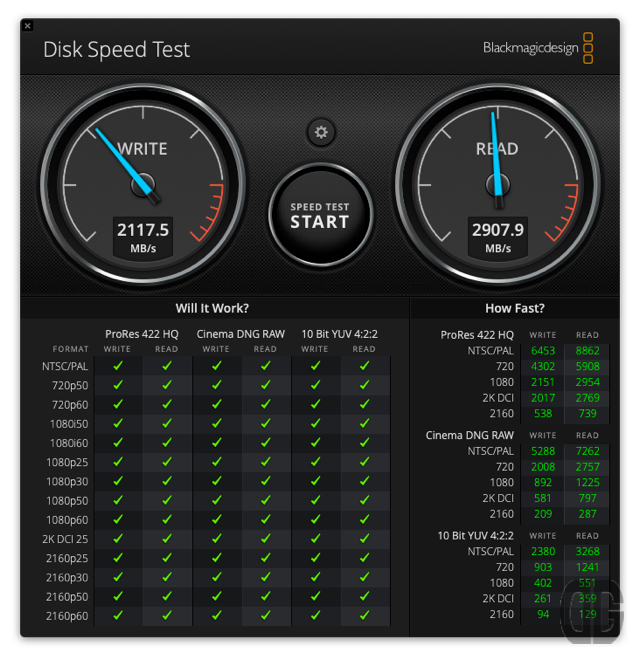The height and width of the screenshot is (660, 640).
Task: Click NTSC/PAL 10 Bit YUV write checkmark
Action: 315,366
